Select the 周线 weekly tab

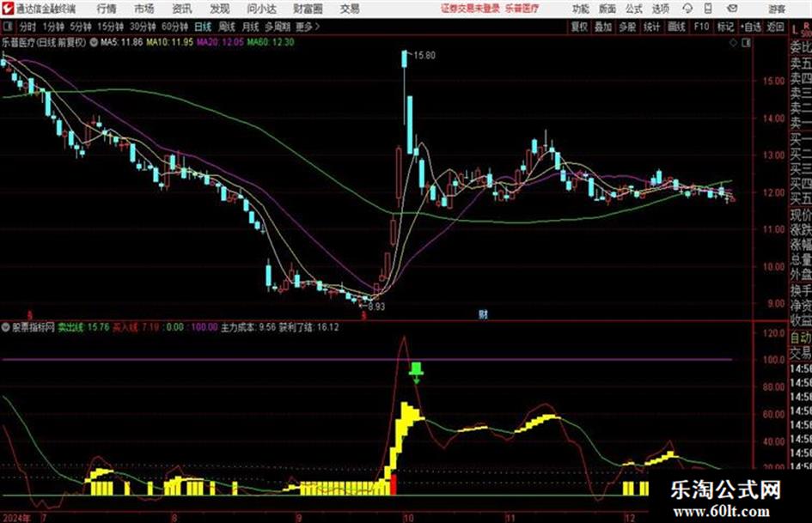[x=227, y=27]
